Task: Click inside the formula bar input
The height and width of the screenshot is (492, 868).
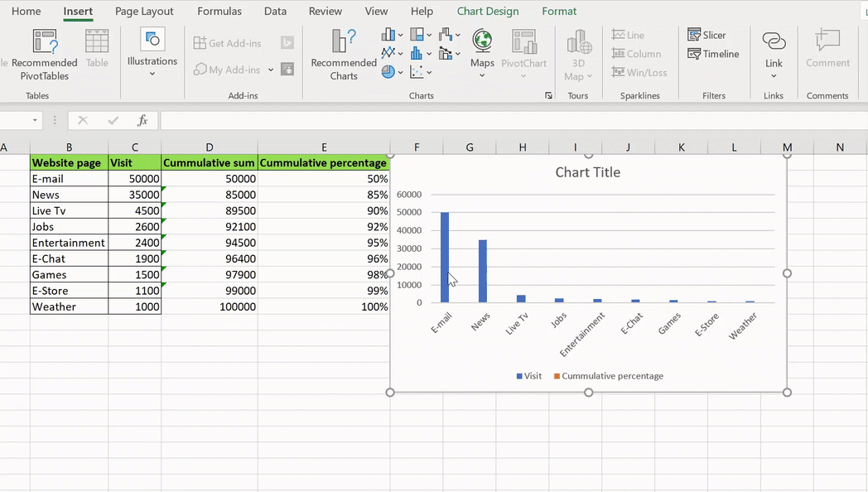Action: click(514, 120)
